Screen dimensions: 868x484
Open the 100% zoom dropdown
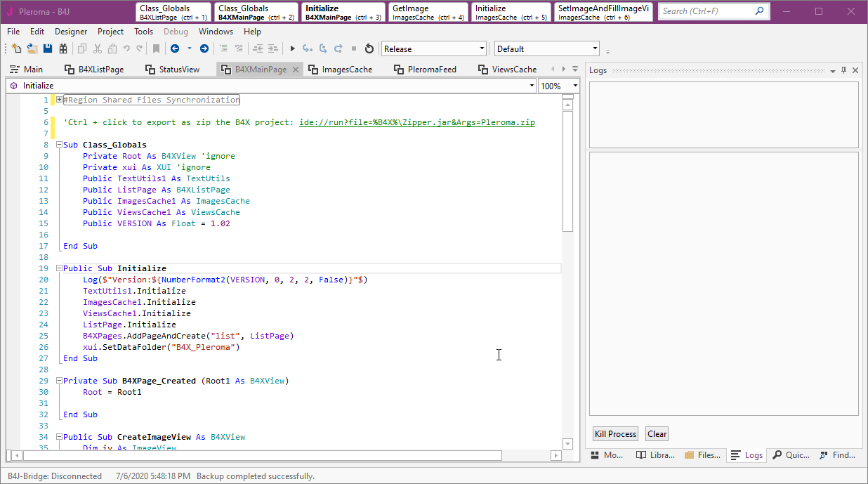click(x=559, y=86)
